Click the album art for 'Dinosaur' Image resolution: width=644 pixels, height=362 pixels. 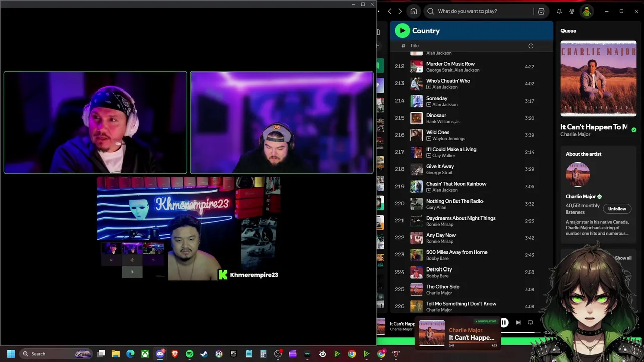[x=416, y=118]
